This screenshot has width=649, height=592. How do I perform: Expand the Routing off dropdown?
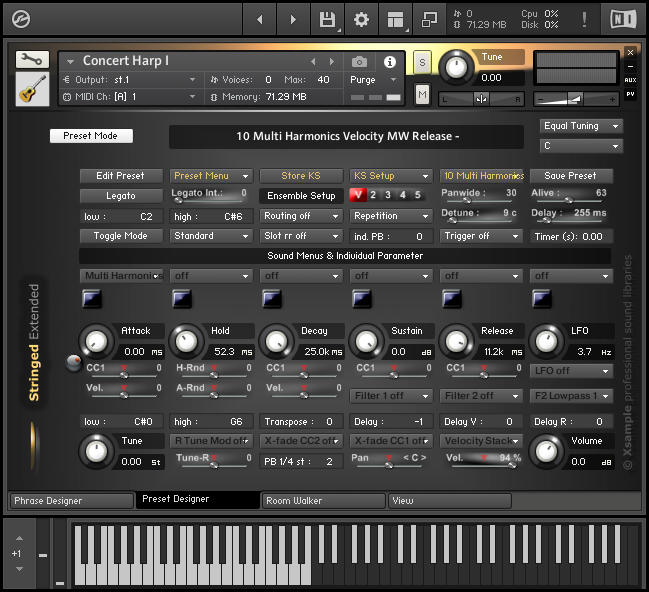pos(301,216)
